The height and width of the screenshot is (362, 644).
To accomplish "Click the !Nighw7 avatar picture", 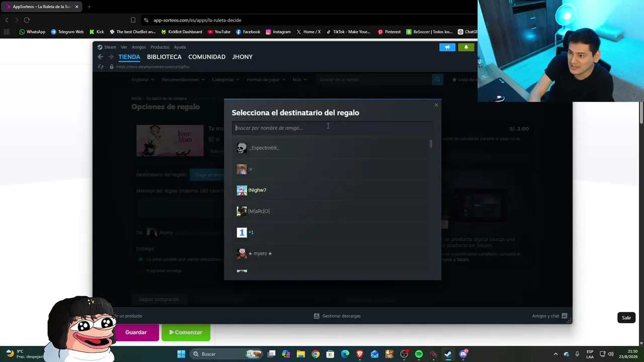I will pos(242,190).
